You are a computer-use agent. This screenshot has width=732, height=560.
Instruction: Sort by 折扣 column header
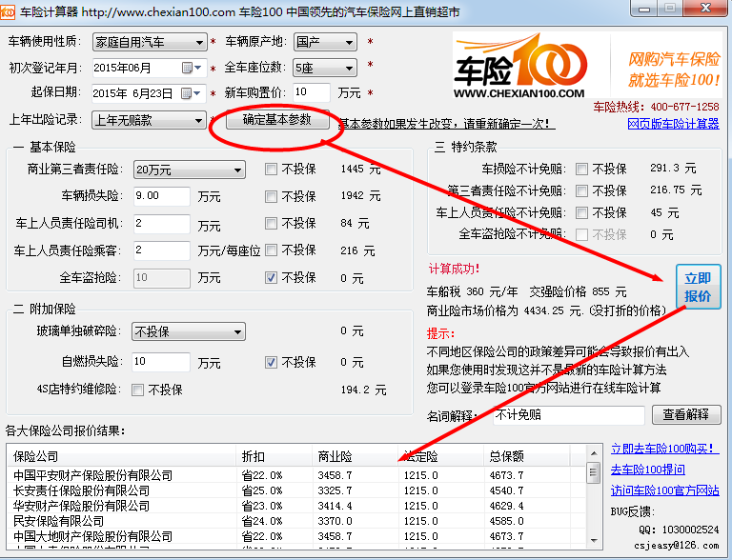pyautogui.click(x=274, y=456)
